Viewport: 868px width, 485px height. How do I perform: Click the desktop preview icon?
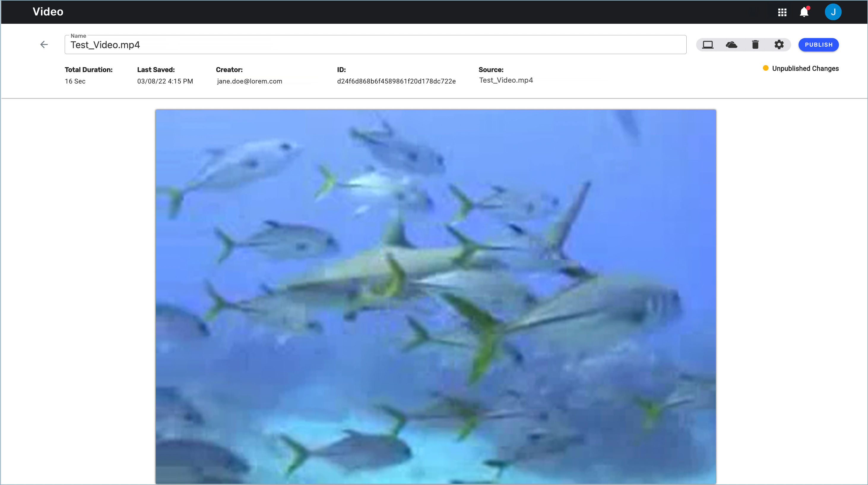(x=708, y=44)
